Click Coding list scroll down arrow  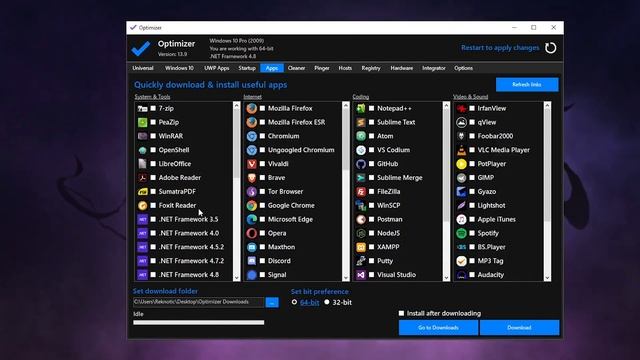tap(446, 278)
